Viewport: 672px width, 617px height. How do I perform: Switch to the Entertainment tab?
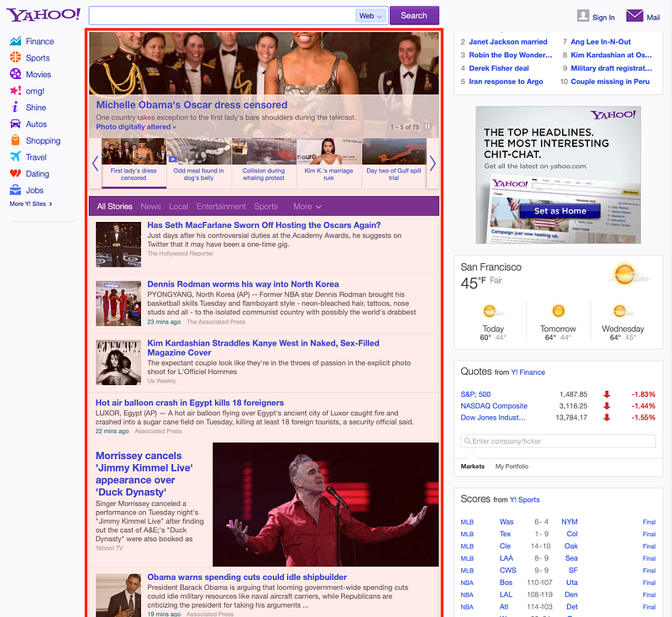coord(221,206)
